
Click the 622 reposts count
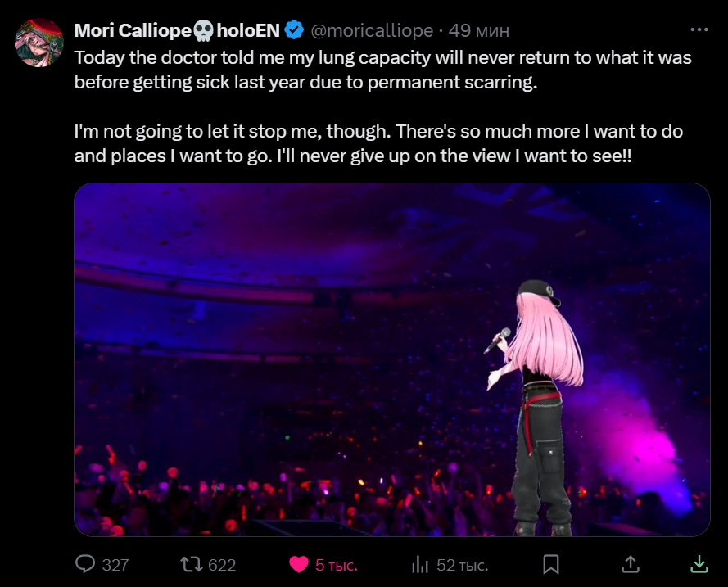tap(222, 565)
